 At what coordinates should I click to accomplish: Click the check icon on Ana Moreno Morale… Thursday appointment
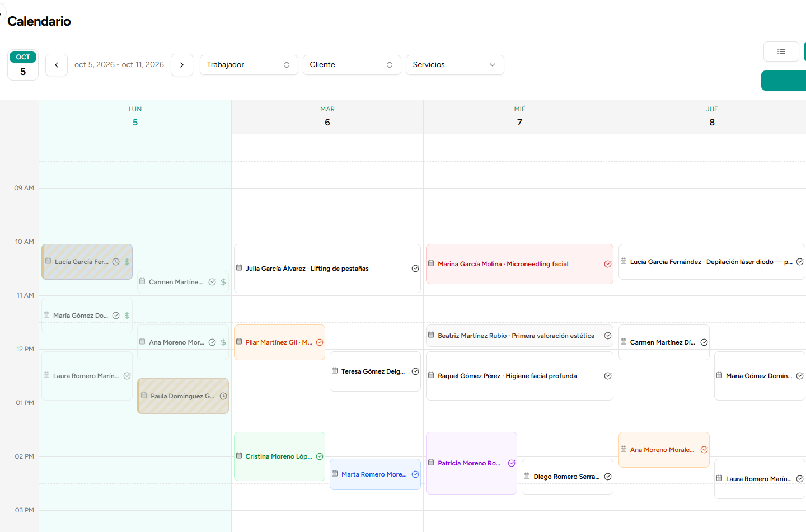704,450
